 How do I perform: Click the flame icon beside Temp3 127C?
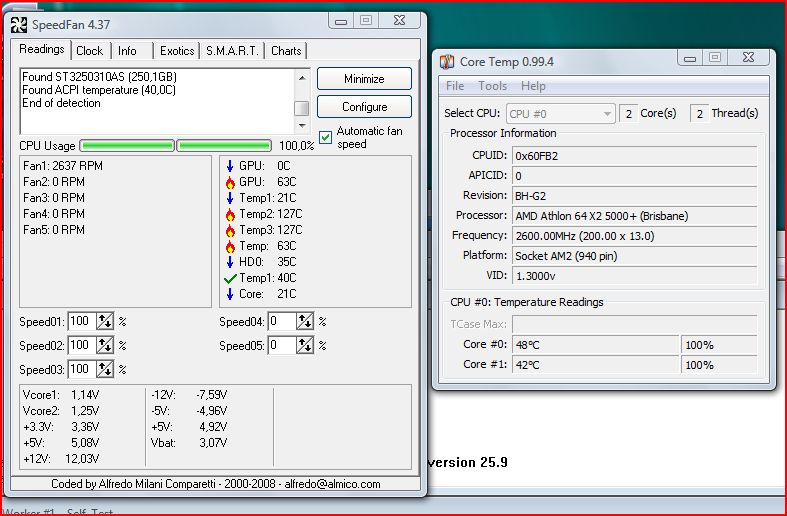click(x=230, y=230)
